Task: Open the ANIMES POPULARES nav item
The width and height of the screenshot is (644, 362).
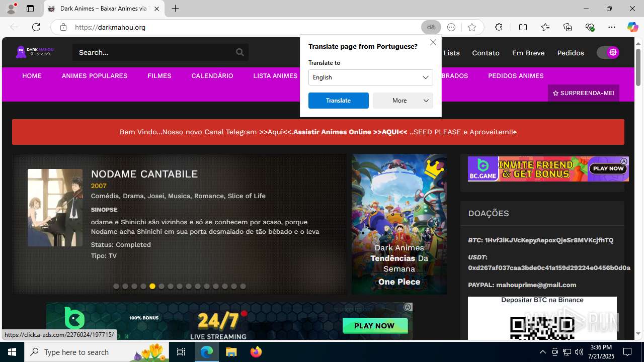Action: click(95, 76)
